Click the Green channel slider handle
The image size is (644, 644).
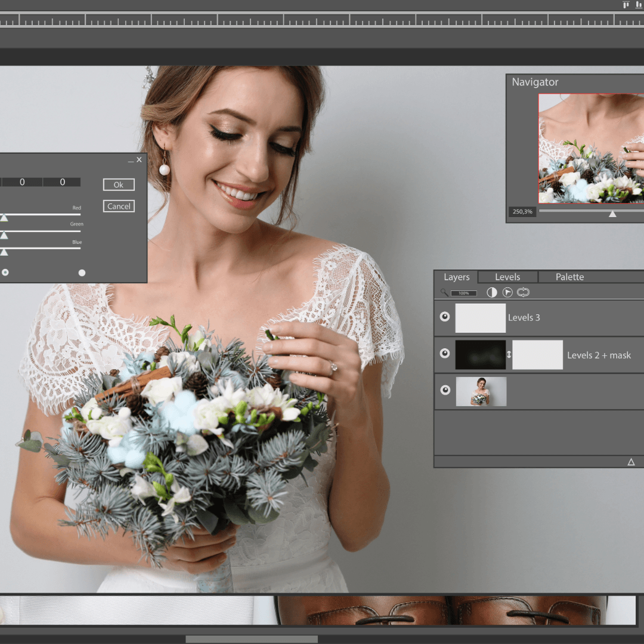pos(4,235)
